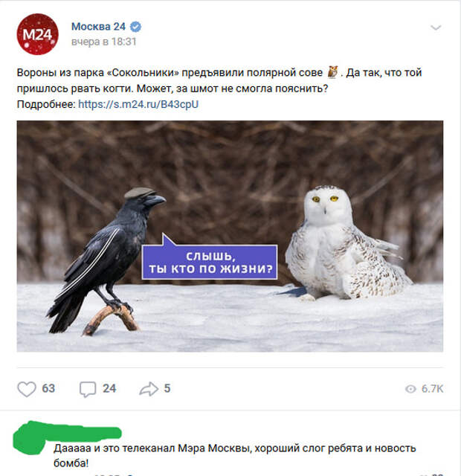This screenshot has width=461, height=476.
Task: Click the comment count 24
Action: [x=109, y=388]
